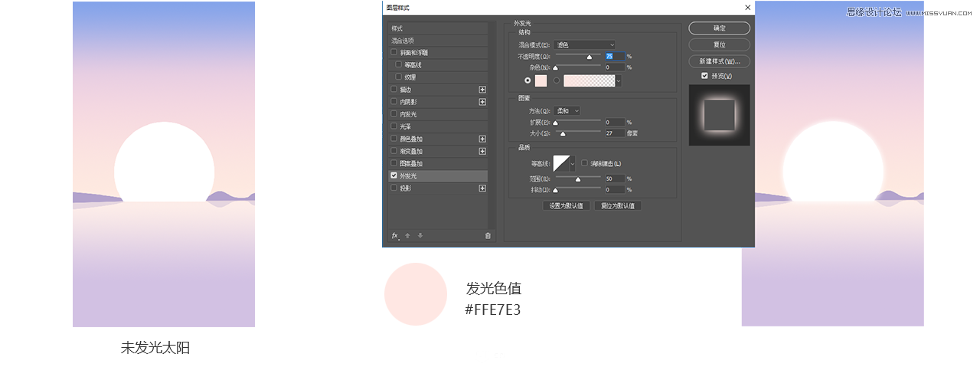The image size is (980, 367).
Task: Click the 新建样式 button
Action: pyautogui.click(x=719, y=61)
